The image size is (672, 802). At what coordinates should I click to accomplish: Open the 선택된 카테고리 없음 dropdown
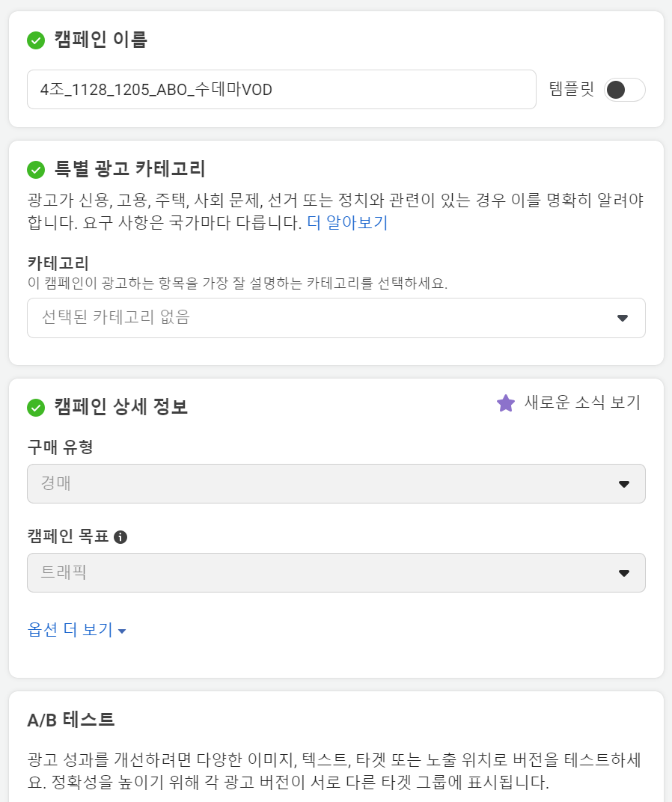click(336, 318)
